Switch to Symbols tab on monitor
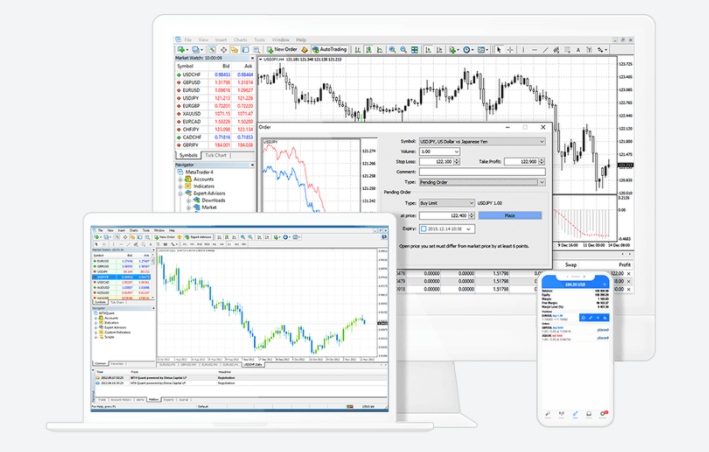 (188, 155)
